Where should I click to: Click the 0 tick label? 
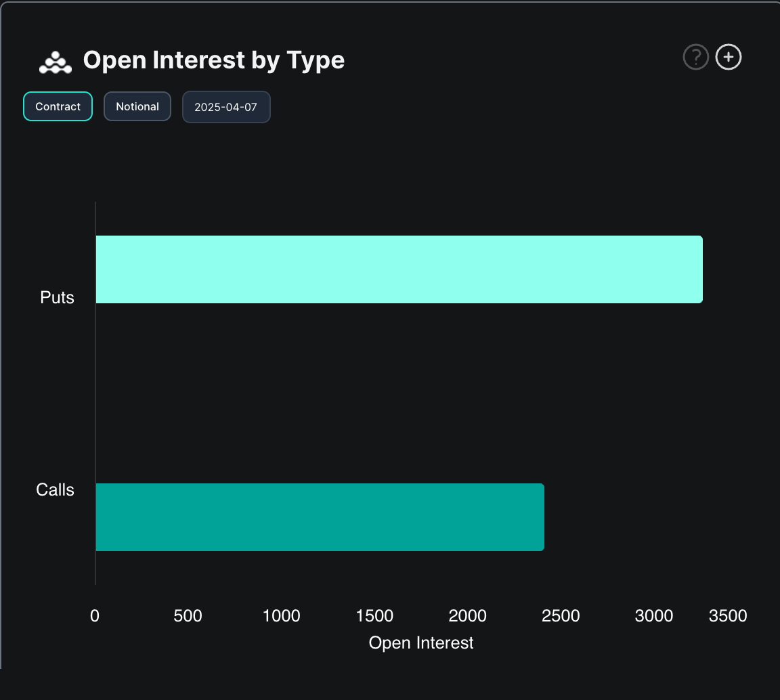pyautogui.click(x=95, y=616)
